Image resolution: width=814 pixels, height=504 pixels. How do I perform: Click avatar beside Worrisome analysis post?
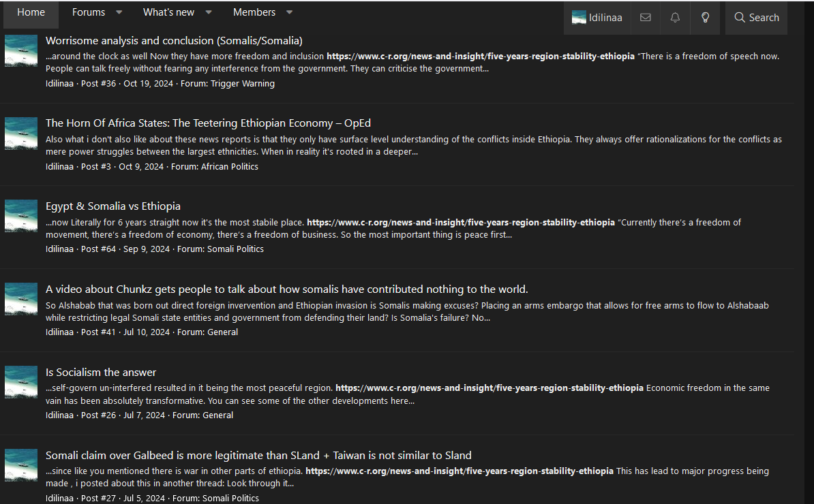(x=21, y=51)
